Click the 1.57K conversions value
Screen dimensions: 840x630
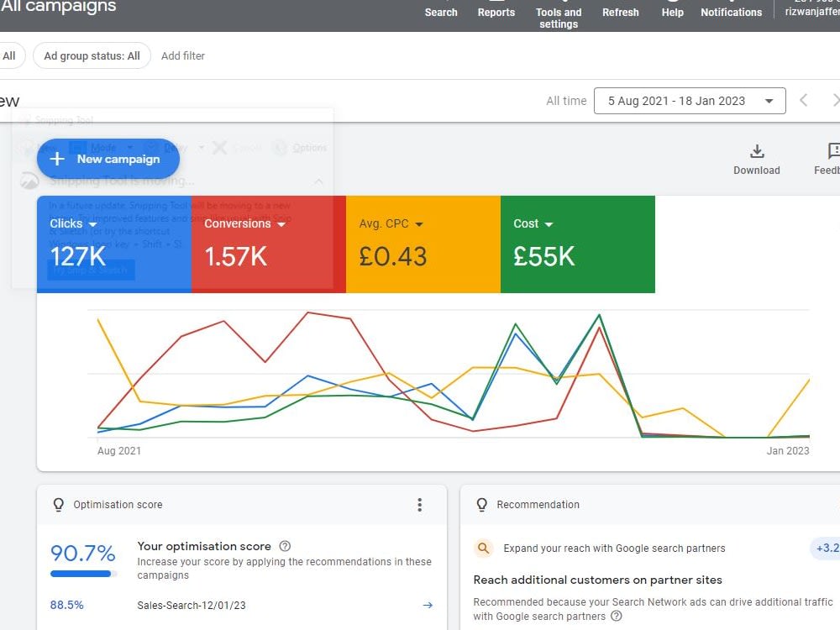click(x=235, y=256)
